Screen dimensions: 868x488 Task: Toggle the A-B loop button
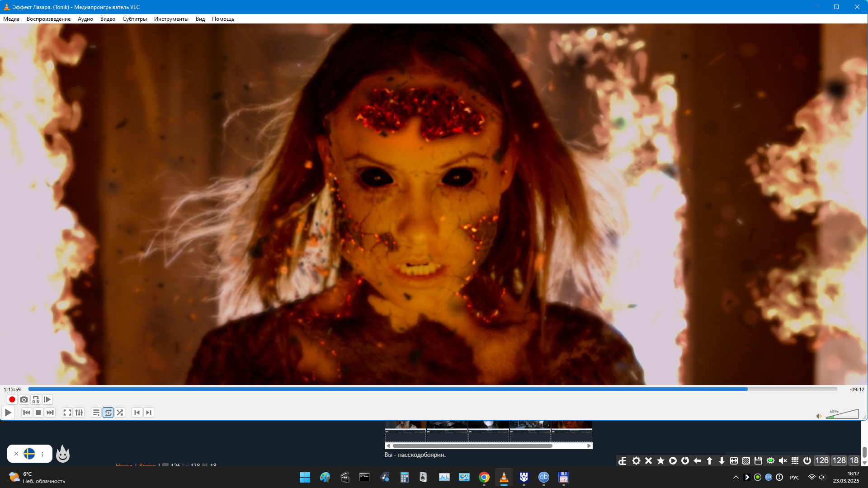click(36, 399)
